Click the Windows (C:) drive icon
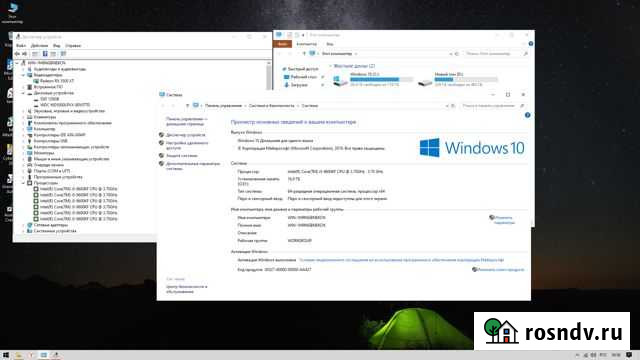The width and height of the screenshot is (640, 360). [340, 81]
